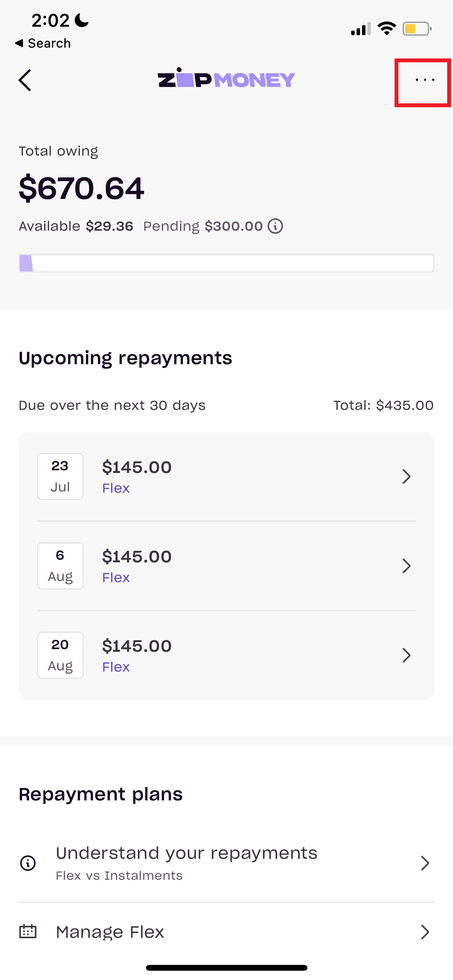Tap the back arrow chevron

24,80
